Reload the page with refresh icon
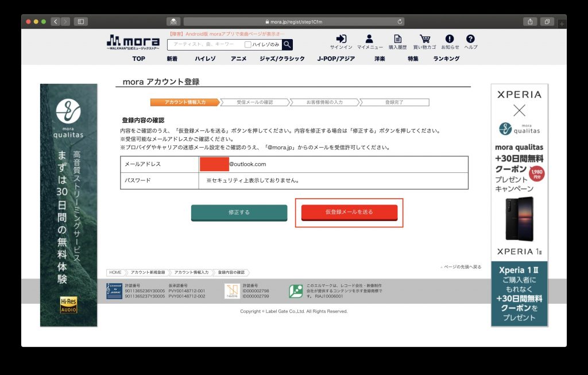 coord(400,22)
